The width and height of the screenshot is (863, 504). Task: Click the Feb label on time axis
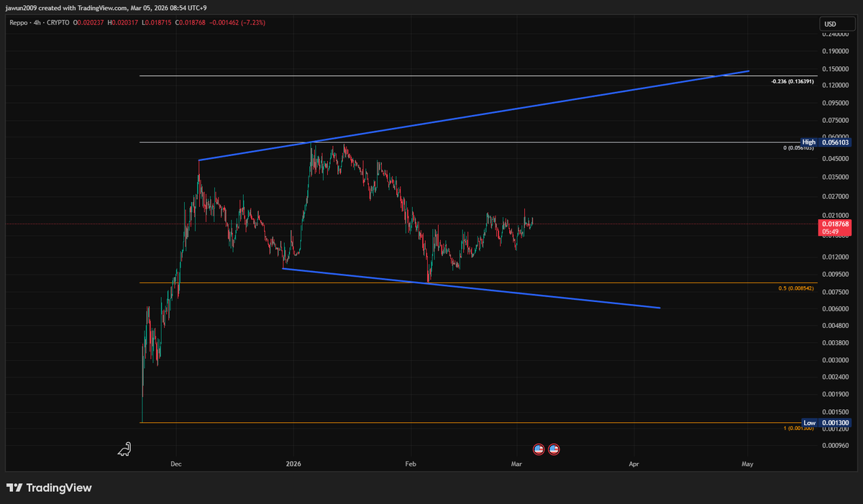coord(411,464)
